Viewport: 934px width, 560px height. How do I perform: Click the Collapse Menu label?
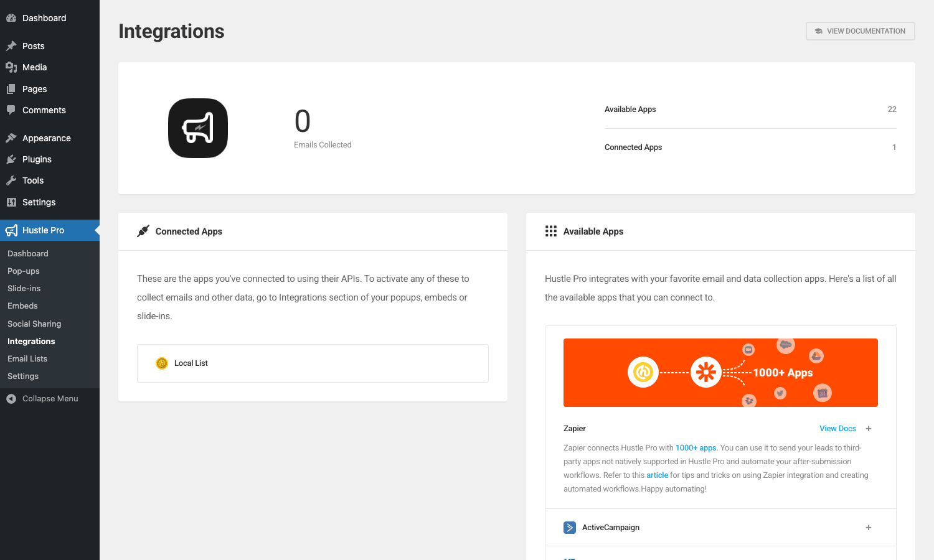pos(50,399)
